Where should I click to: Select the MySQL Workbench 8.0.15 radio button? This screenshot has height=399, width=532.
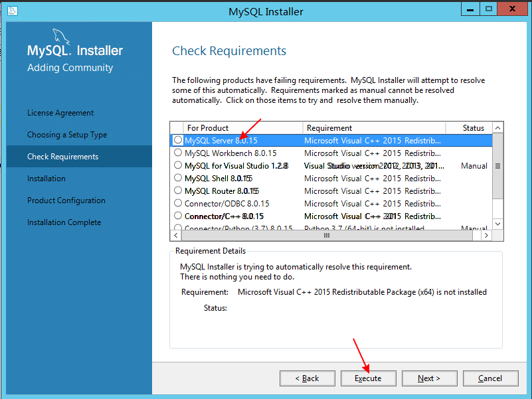(178, 153)
